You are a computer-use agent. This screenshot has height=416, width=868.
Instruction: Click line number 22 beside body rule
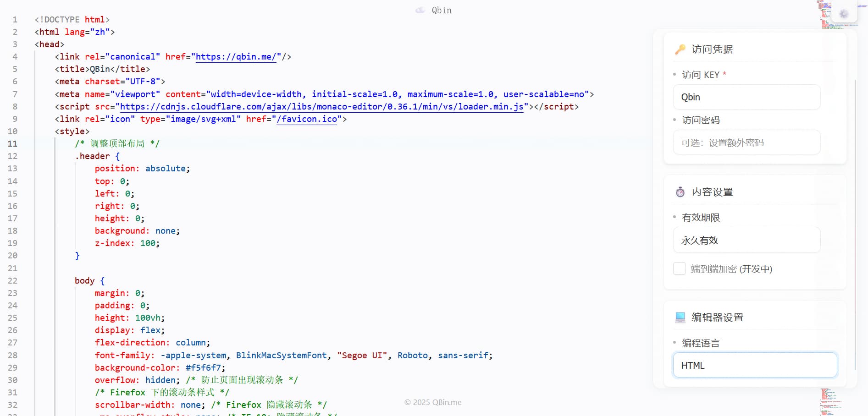[x=12, y=281]
